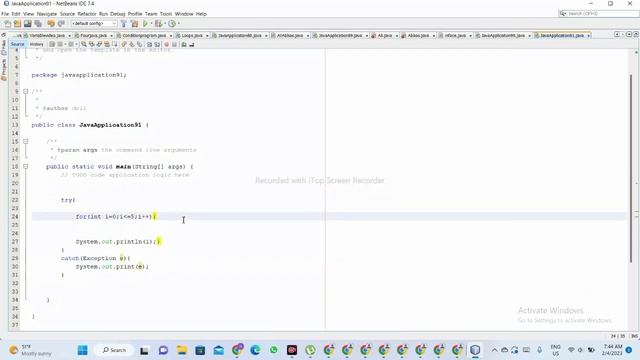This screenshot has width=640, height=360.
Task: Open the Window menu
Action: coord(184,14)
